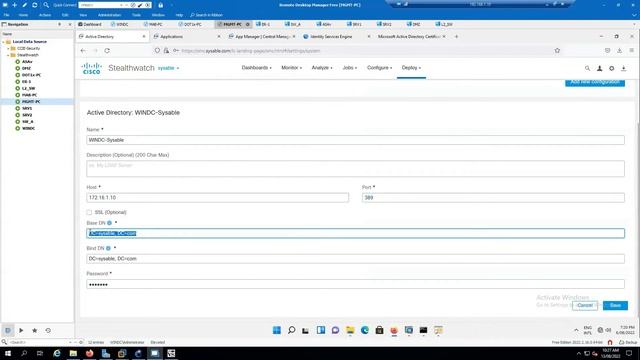Open File Explorer on the remote taskbar

(350, 330)
